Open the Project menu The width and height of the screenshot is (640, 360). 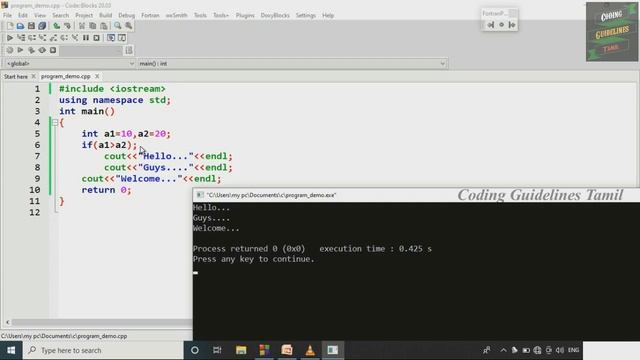click(x=84, y=16)
